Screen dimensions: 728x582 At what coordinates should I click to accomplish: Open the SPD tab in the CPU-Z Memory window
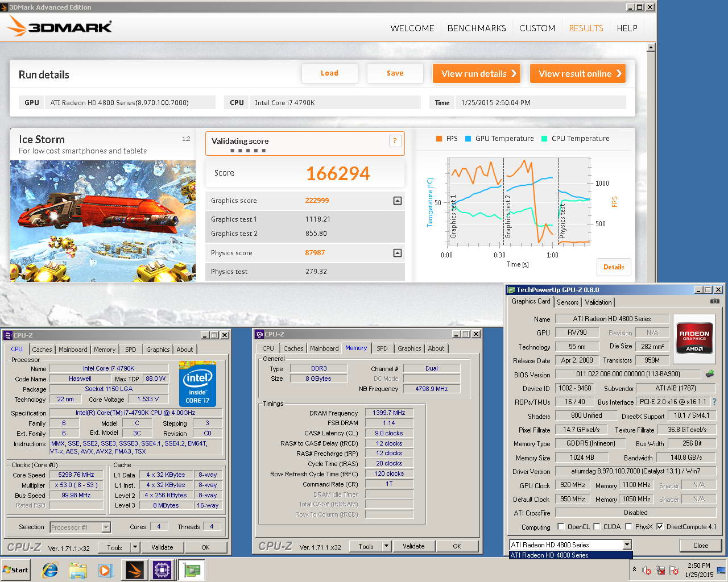click(x=382, y=348)
